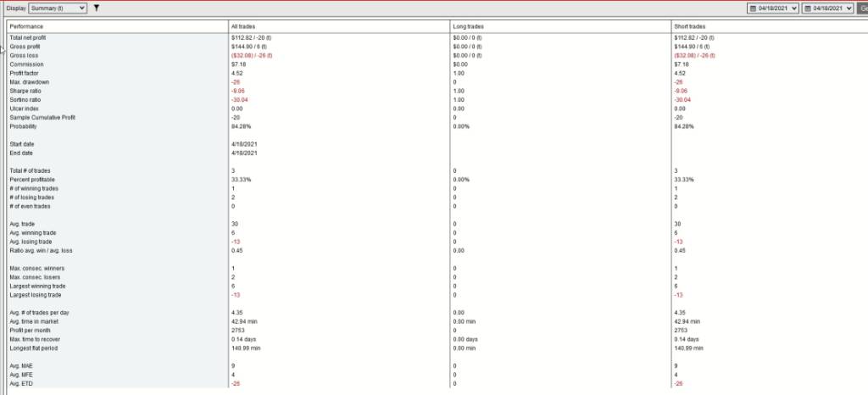Click the Max. consec. losers label

point(35,276)
